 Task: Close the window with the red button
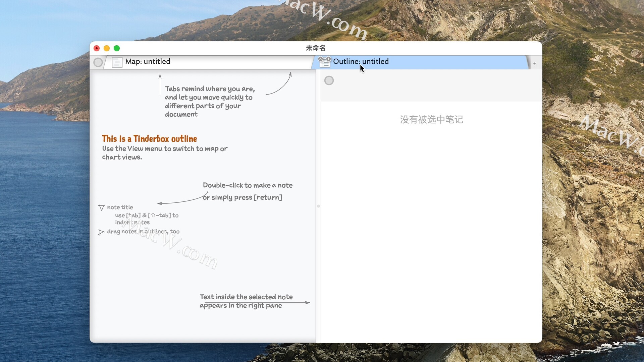pyautogui.click(x=97, y=48)
